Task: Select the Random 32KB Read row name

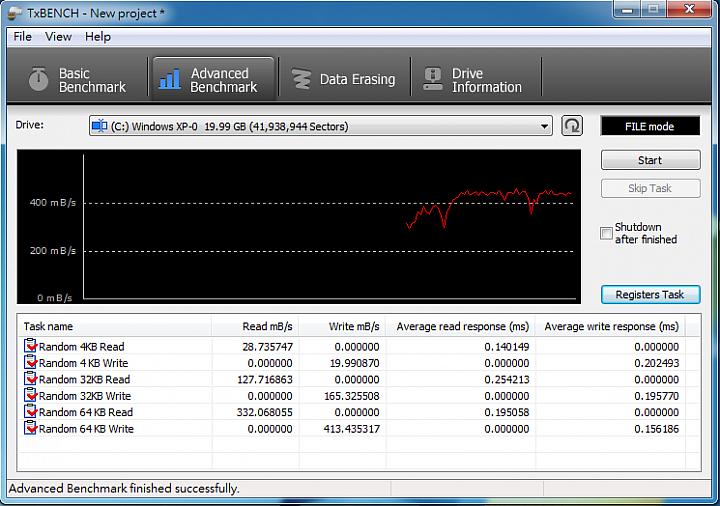Action: pos(84,380)
